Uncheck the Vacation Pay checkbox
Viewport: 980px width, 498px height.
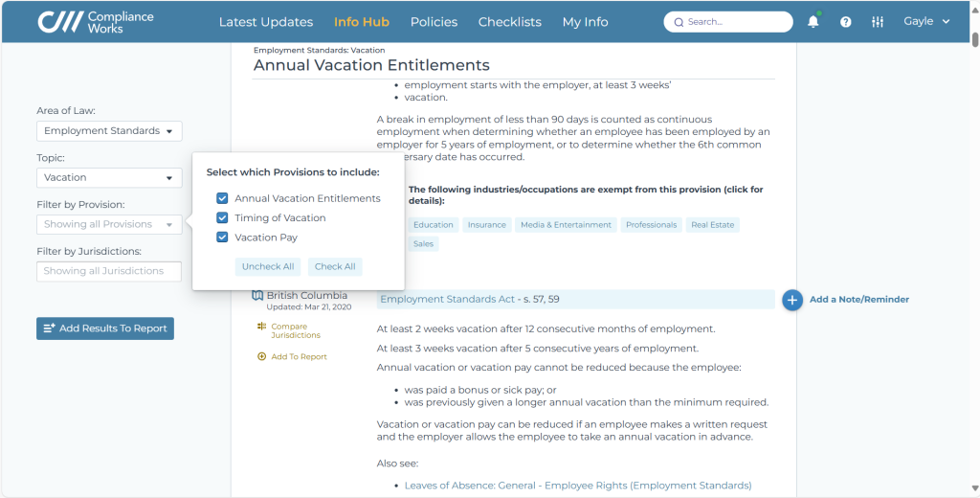(x=222, y=238)
